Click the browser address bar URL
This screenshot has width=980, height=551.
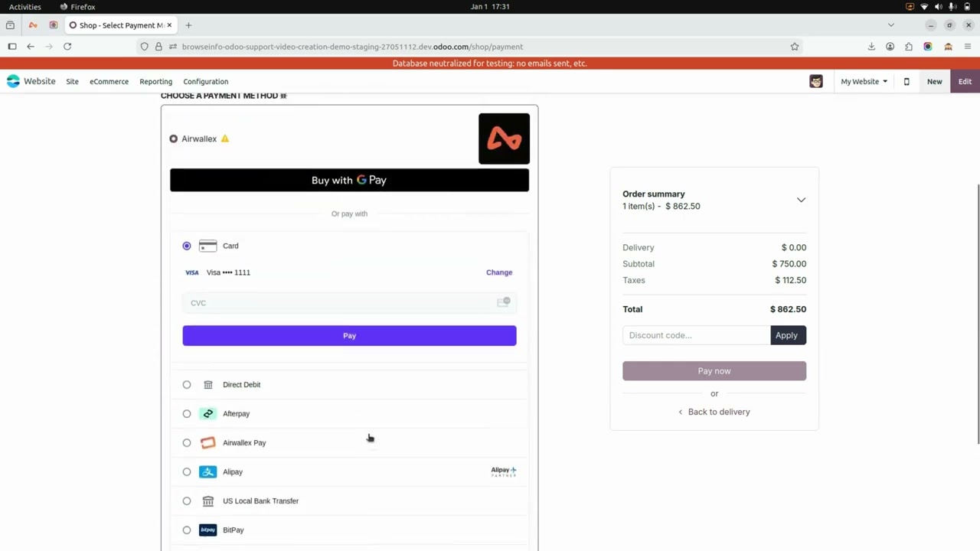352,47
